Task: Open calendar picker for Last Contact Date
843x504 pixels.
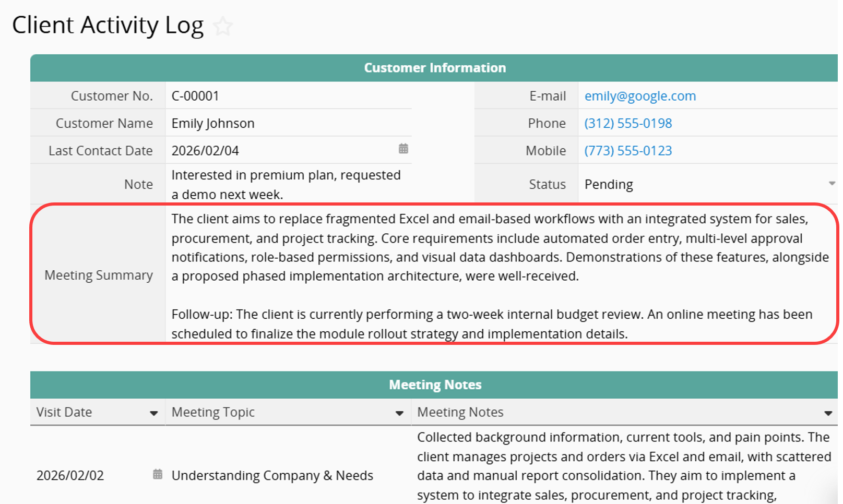Action: tap(403, 149)
